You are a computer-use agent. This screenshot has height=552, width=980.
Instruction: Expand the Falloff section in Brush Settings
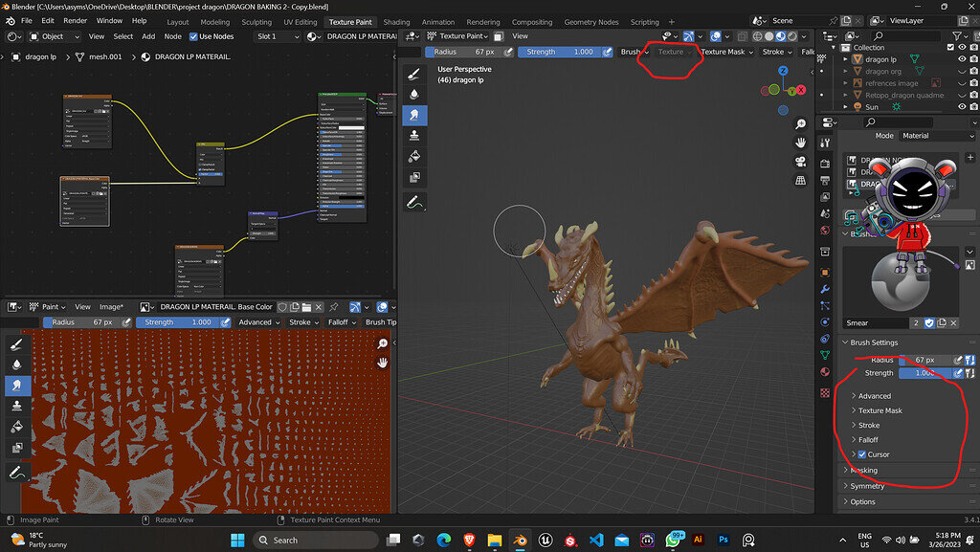(867, 440)
